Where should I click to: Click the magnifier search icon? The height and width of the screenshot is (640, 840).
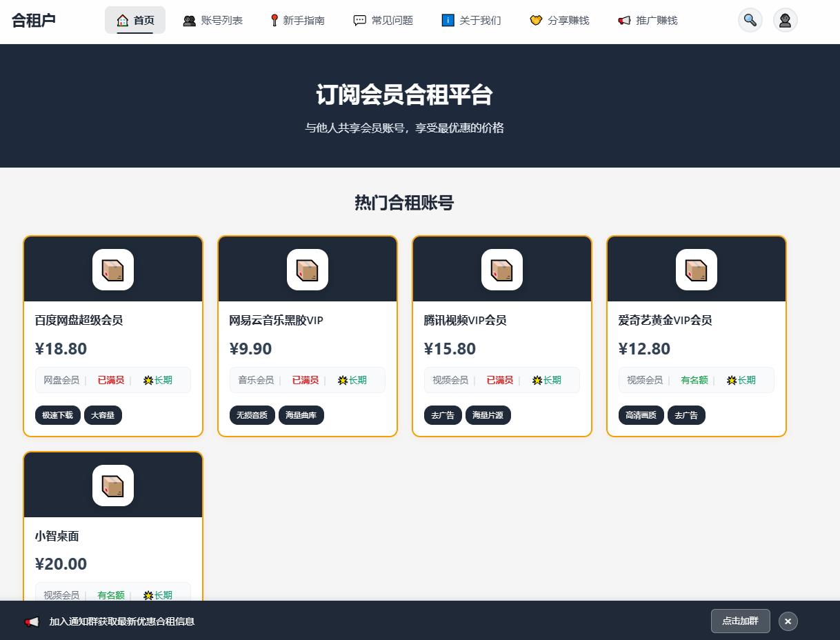[x=750, y=20]
